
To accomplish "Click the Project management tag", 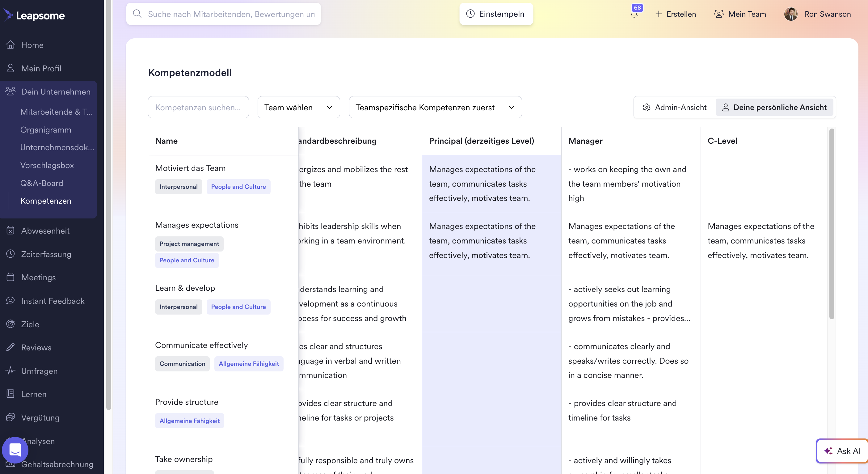I will point(189,244).
